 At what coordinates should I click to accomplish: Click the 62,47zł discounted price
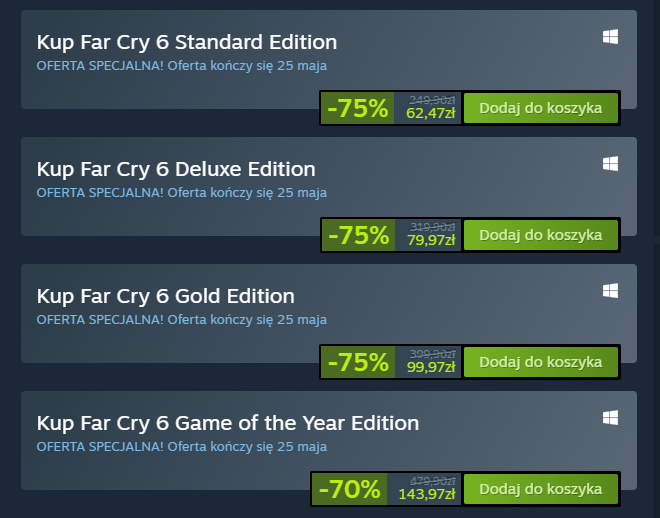[x=431, y=113]
